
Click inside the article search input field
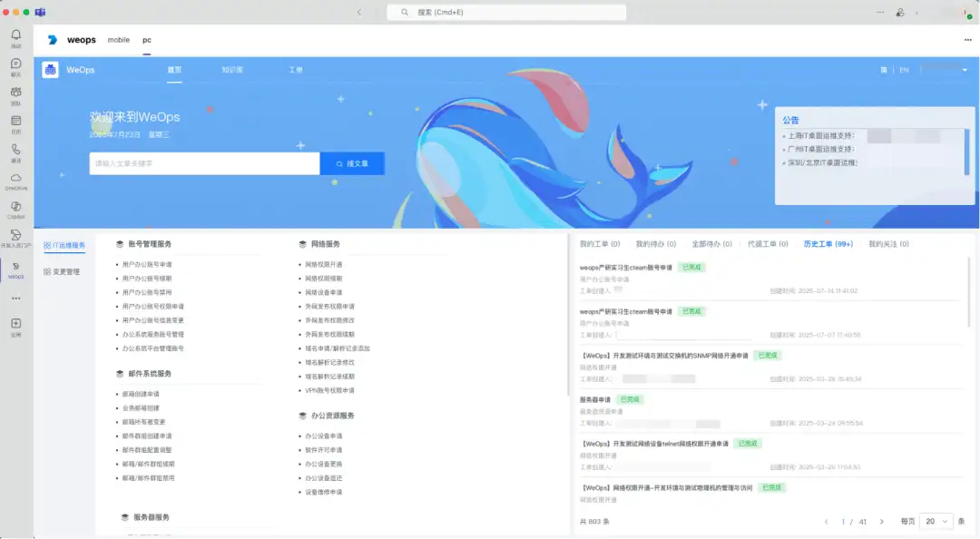pos(204,163)
